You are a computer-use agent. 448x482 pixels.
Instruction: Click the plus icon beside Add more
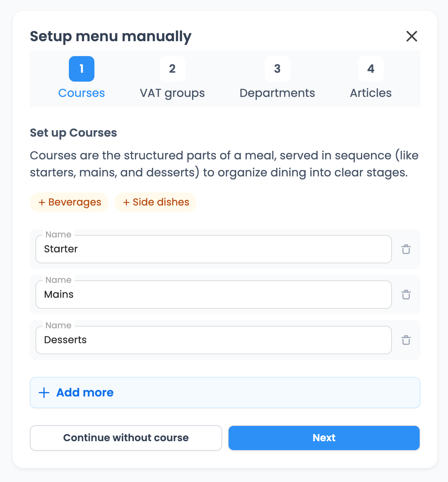(x=44, y=393)
